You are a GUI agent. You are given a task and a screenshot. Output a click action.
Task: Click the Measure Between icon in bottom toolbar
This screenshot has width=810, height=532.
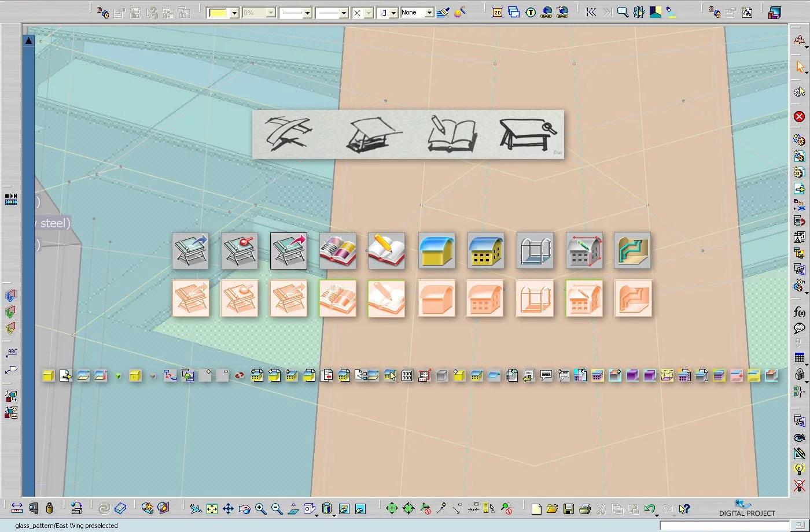tap(17, 508)
